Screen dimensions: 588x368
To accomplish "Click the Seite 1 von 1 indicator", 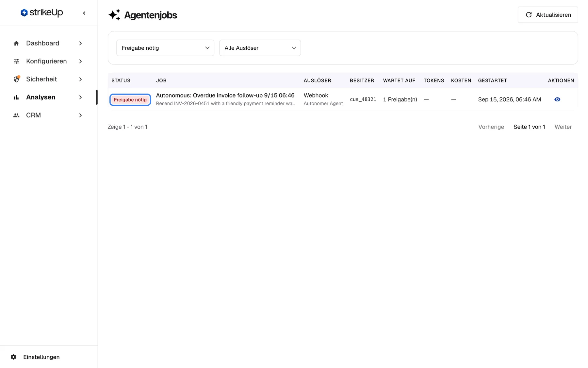I will click(x=529, y=127).
